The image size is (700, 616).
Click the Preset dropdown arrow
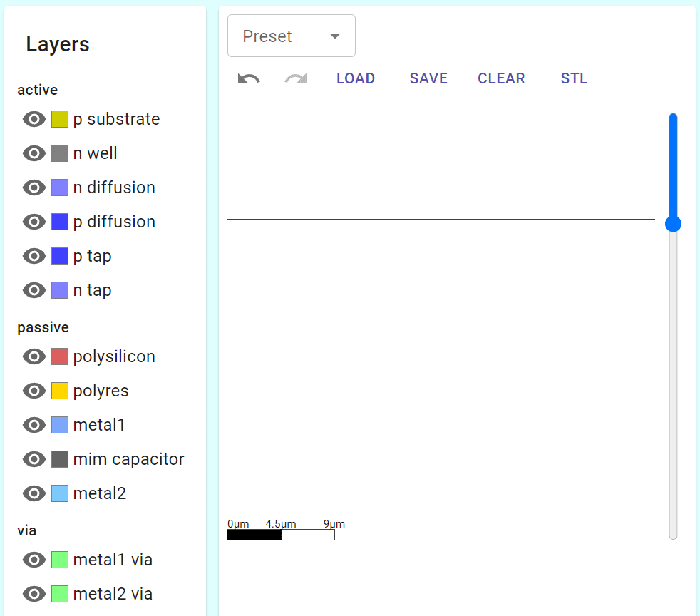(335, 36)
